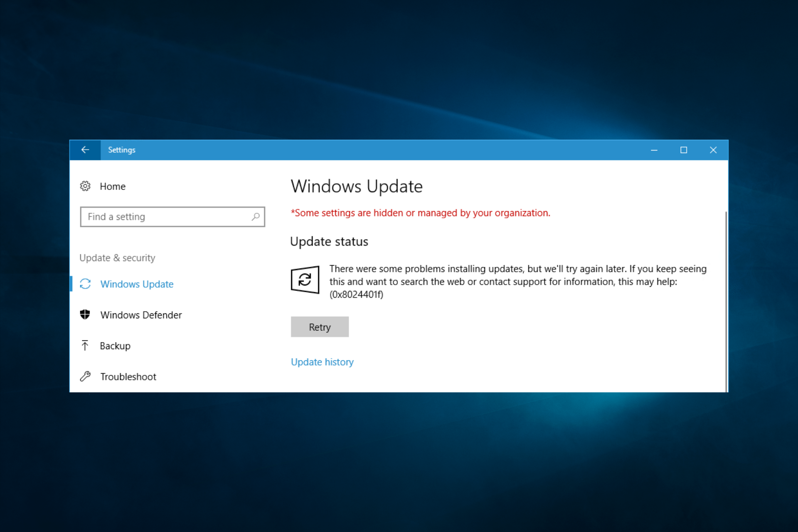
Task: Click the red managed by organization notice
Action: point(420,213)
